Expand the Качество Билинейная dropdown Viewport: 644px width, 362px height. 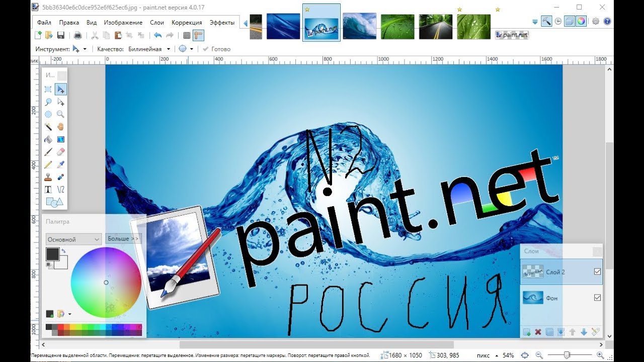(x=168, y=49)
